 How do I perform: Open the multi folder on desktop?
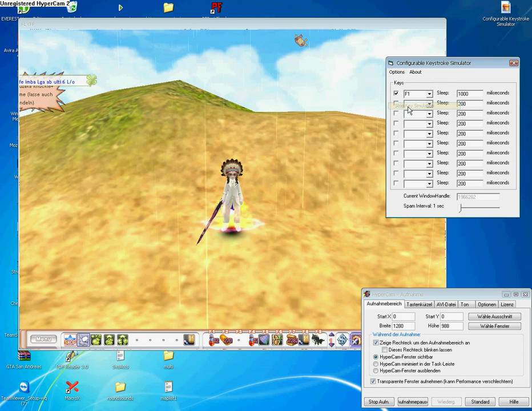(168, 360)
